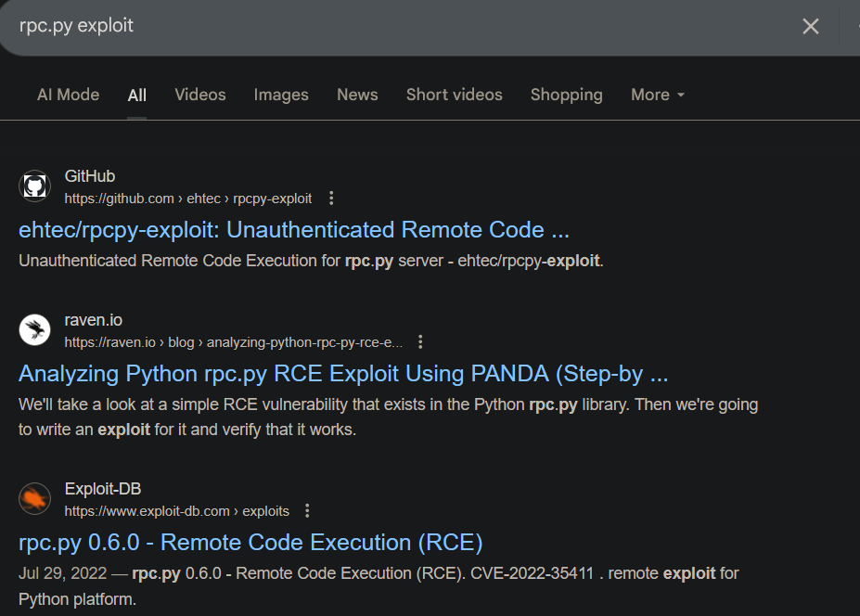Viewport: 860px width, 616px height.
Task: Click the Exploit-DB favicon icon
Action: 34,498
